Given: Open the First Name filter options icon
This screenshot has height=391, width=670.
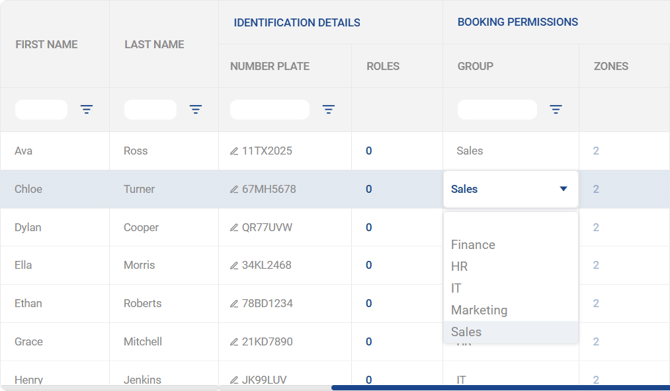Looking at the screenshot, I should tap(86, 109).
